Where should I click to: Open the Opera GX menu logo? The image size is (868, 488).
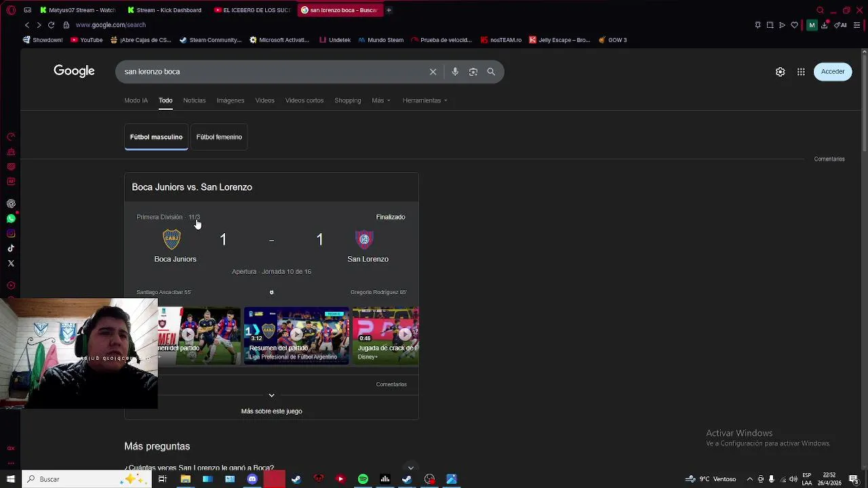pos(11,10)
